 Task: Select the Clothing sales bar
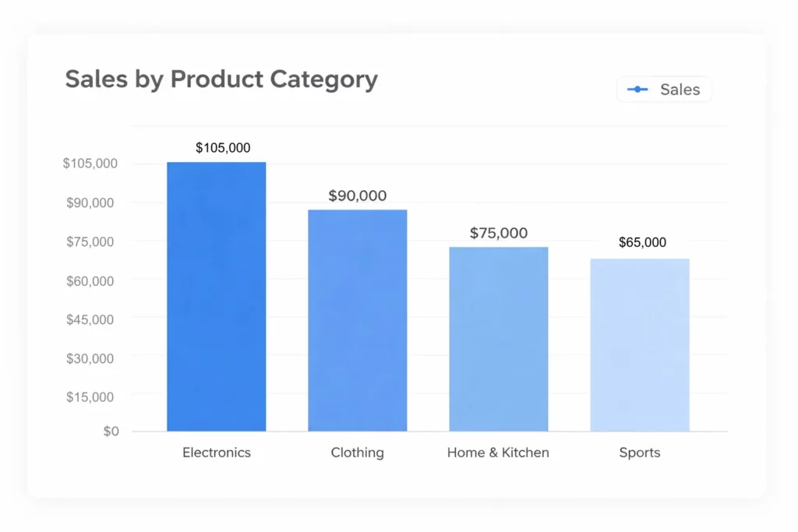pos(357,319)
